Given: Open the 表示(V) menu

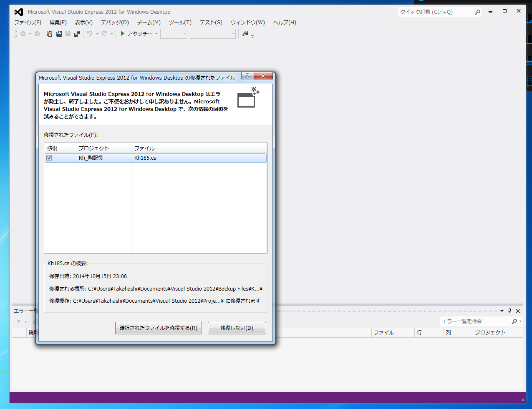Looking at the screenshot, I should point(83,23).
